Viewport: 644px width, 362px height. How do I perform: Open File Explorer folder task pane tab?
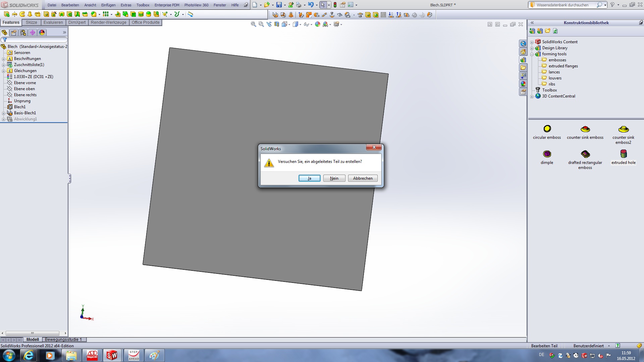(x=523, y=68)
